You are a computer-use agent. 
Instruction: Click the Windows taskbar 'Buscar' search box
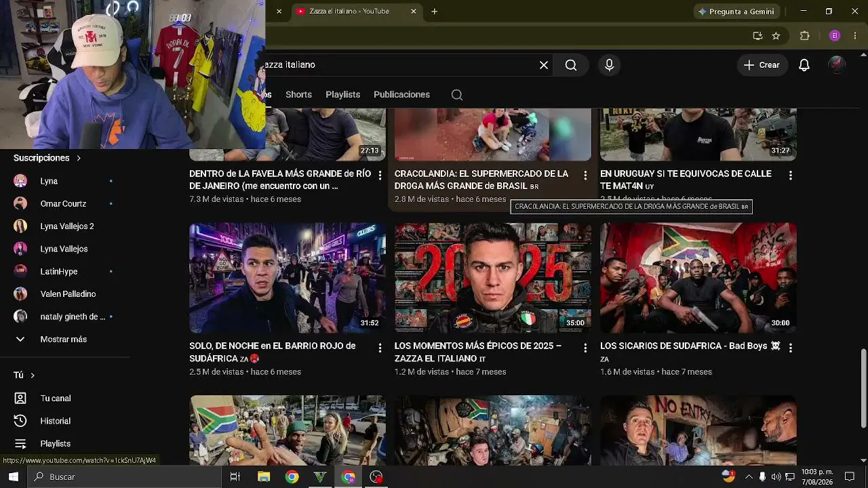[124, 477]
